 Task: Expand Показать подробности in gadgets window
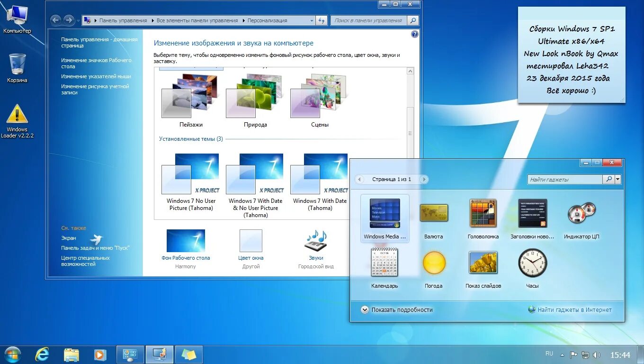click(x=397, y=309)
